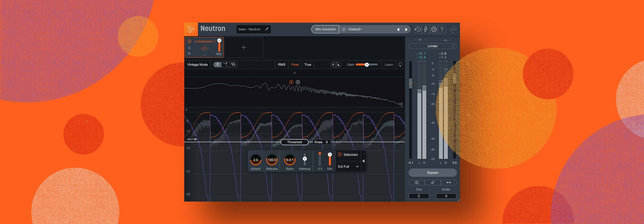Swap channels with the double arrow icon
The width and height of the screenshot is (644, 224).
(x=449, y=183)
